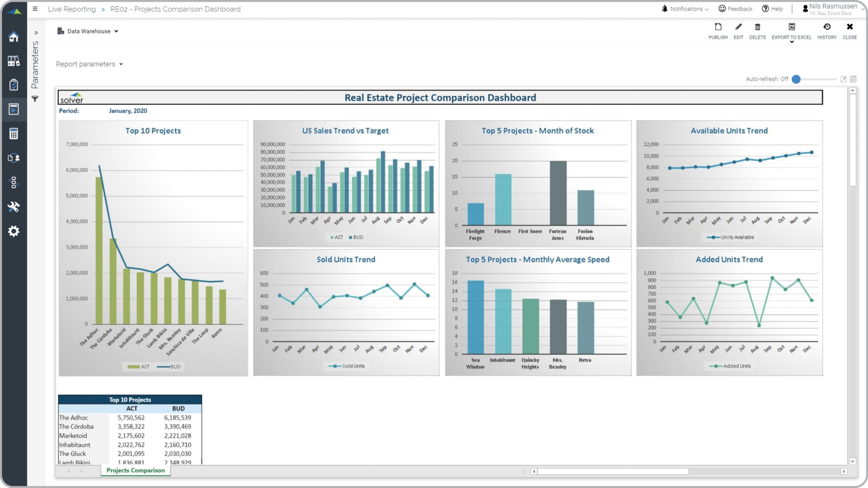Open Export to Excel dropdown
This screenshot has height=488, width=868.
pyautogui.click(x=791, y=42)
